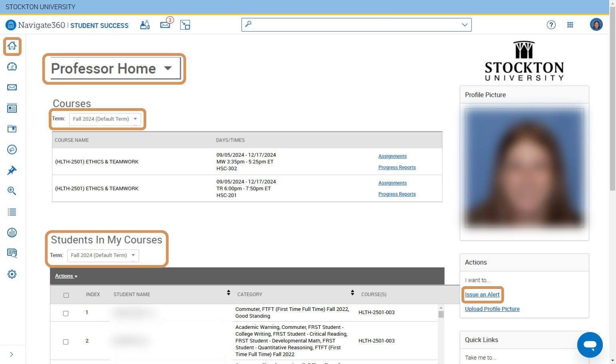Open the Courses Term dropdown
This screenshot has width=616, height=364.
[105, 119]
